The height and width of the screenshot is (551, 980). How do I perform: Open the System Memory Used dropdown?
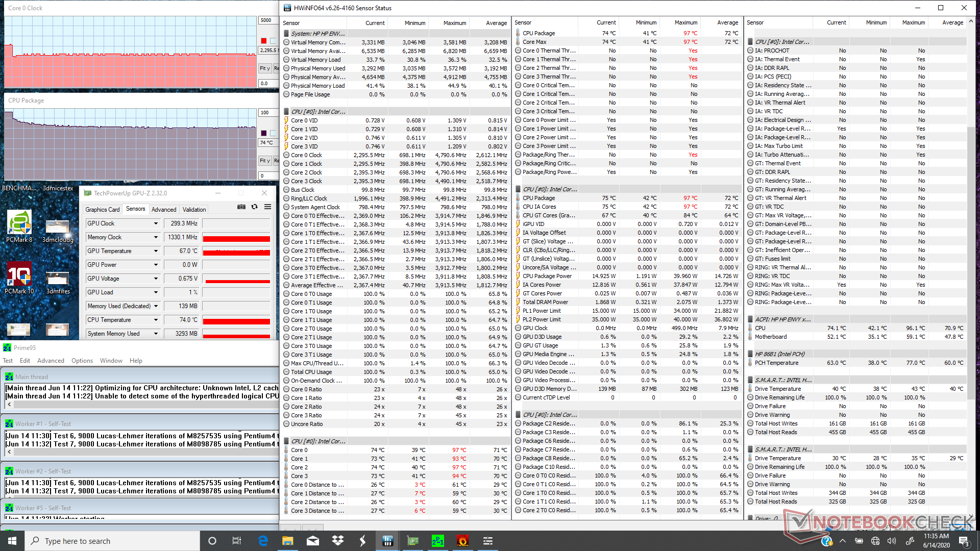[156, 334]
